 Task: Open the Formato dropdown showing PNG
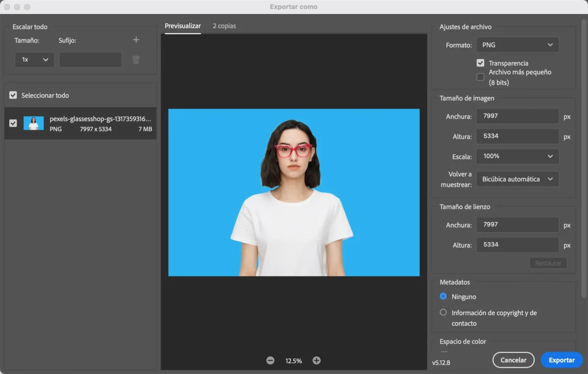(517, 45)
